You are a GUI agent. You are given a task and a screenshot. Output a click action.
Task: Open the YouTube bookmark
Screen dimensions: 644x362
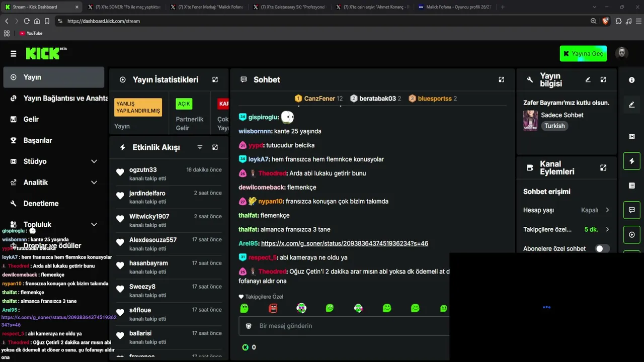pos(31,33)
